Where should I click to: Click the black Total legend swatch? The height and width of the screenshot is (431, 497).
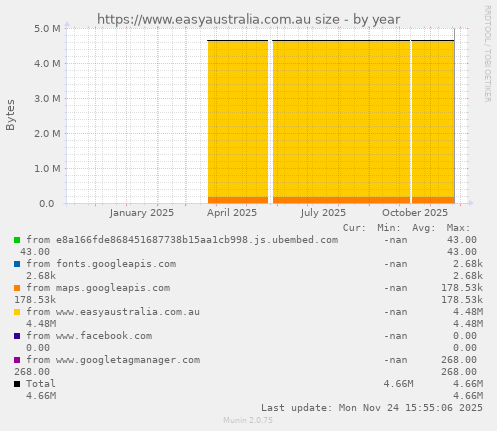(x=17, y=384)
